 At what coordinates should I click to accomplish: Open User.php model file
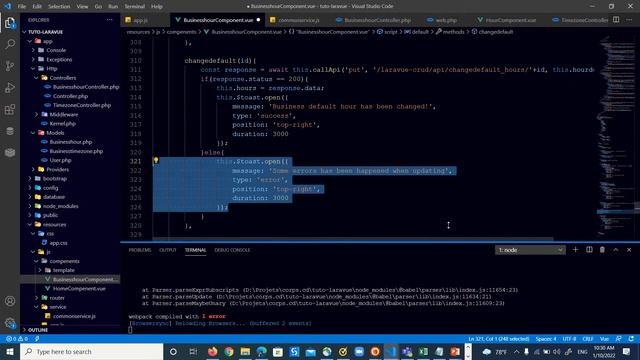pyautogui.click(x=60, y=160)
